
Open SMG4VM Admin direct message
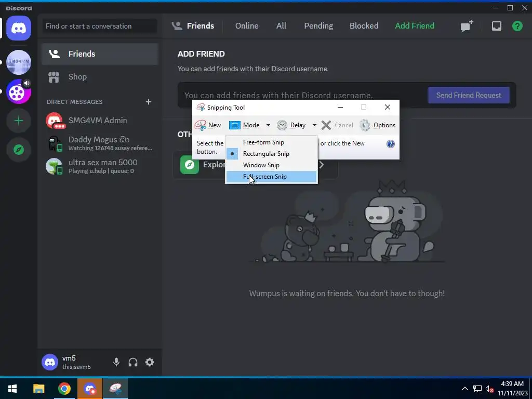pyautogui.click(x=100, y=121)
